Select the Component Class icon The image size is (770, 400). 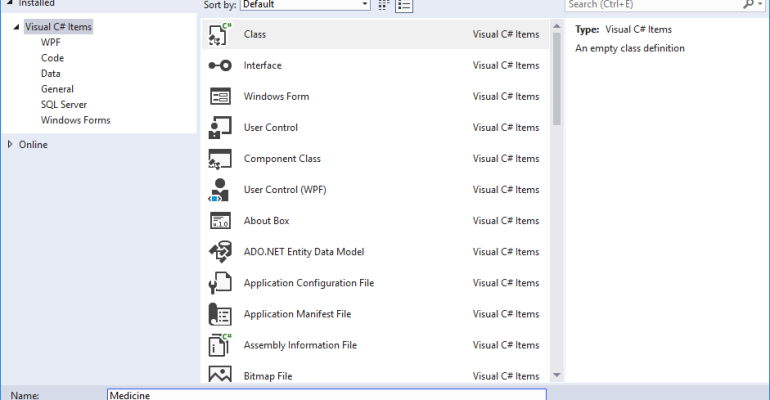[x=220, y=159]
